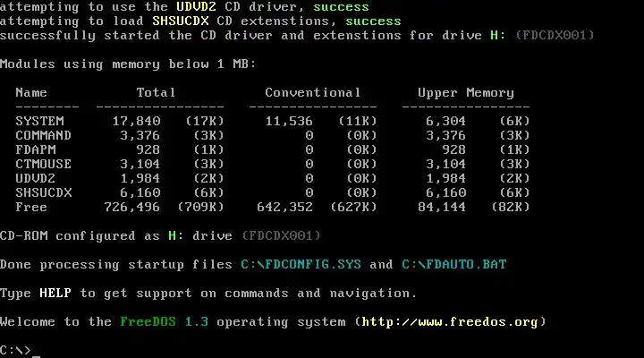Click gray (FDCDX001) in CD-ROM configured line

[x=281, y=236]
